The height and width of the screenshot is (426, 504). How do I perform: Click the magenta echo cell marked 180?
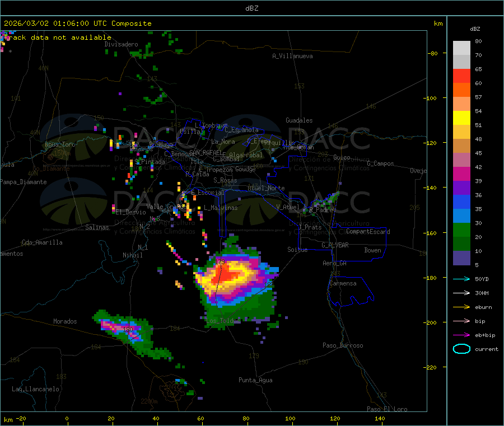pos(120,329)
